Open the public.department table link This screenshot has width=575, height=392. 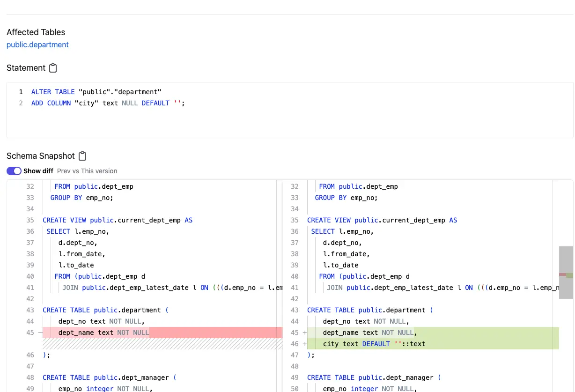pyautogui.click(x=37, y=44)
